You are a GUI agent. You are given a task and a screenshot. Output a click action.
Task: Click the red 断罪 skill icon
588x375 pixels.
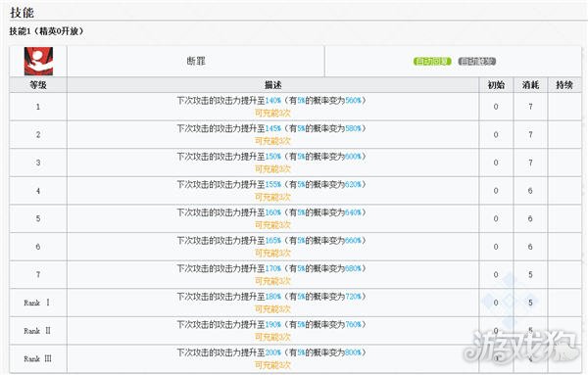pyautogui.click(x=38, y=61)
